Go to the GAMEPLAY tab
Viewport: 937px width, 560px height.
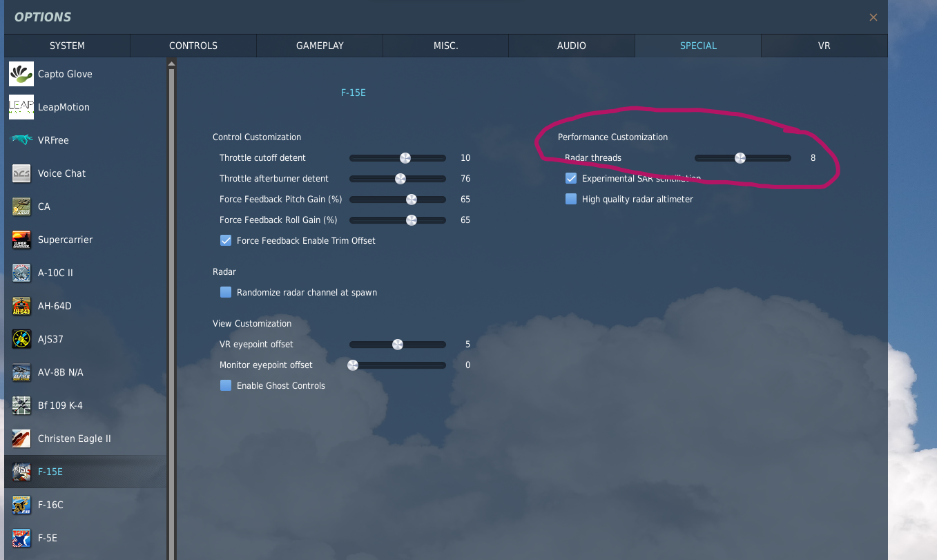pyautogui.click(x=320, y=46)
